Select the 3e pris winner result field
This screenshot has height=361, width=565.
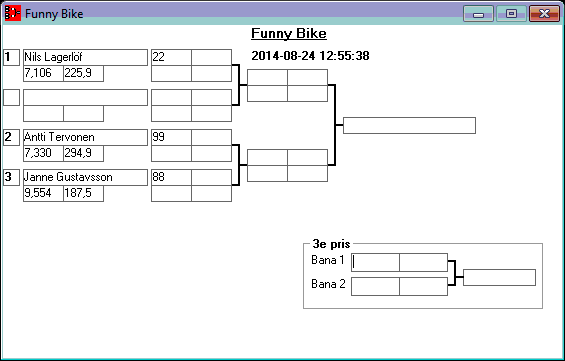499,277
